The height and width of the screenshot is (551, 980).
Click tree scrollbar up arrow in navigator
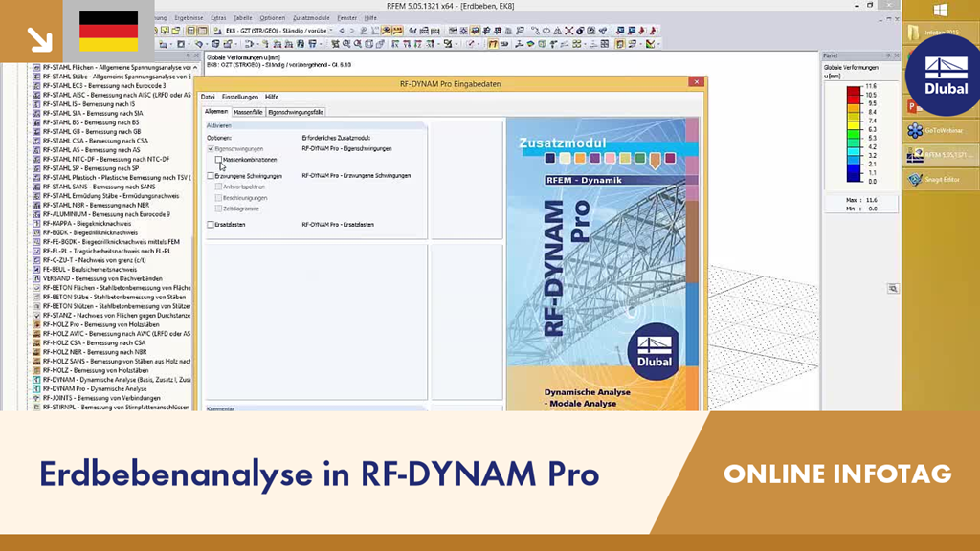pyautogui.click(x=195, y=67)
